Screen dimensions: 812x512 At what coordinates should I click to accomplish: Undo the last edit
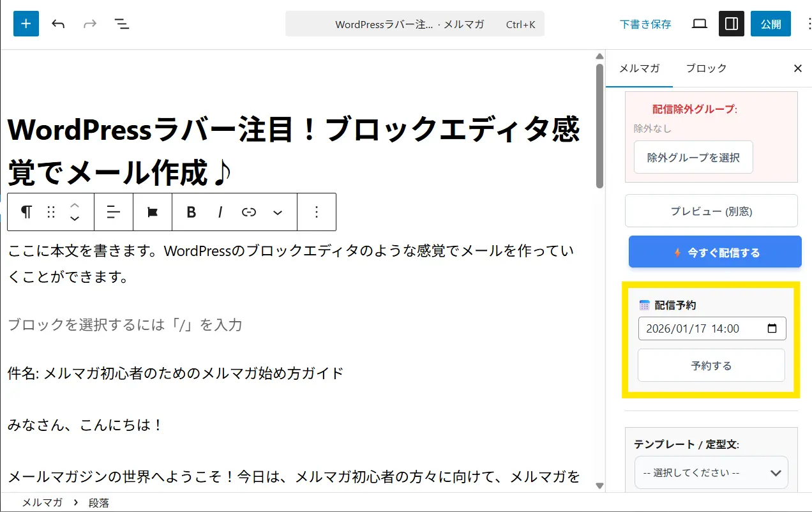coord(58,24)
